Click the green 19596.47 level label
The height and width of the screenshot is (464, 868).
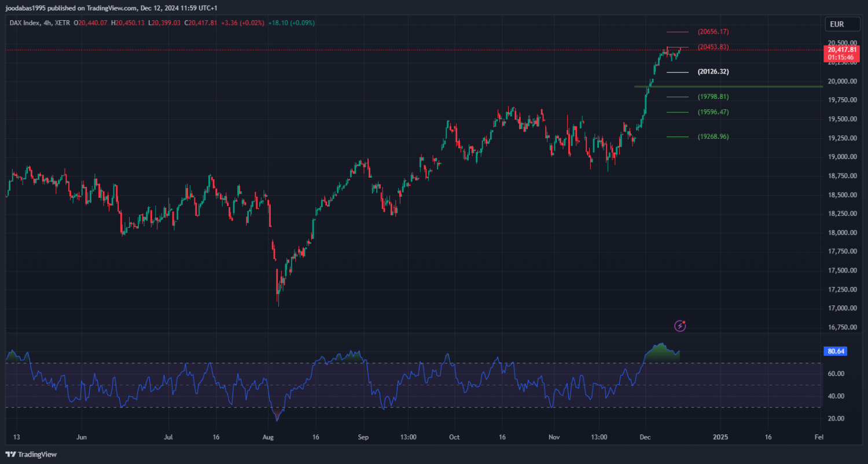[712, 112]
